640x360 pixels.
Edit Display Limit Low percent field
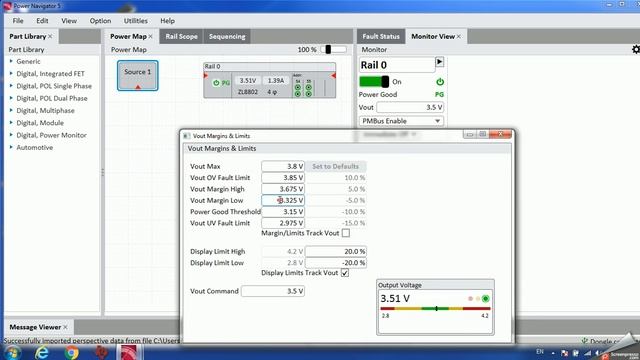point(336,263)
